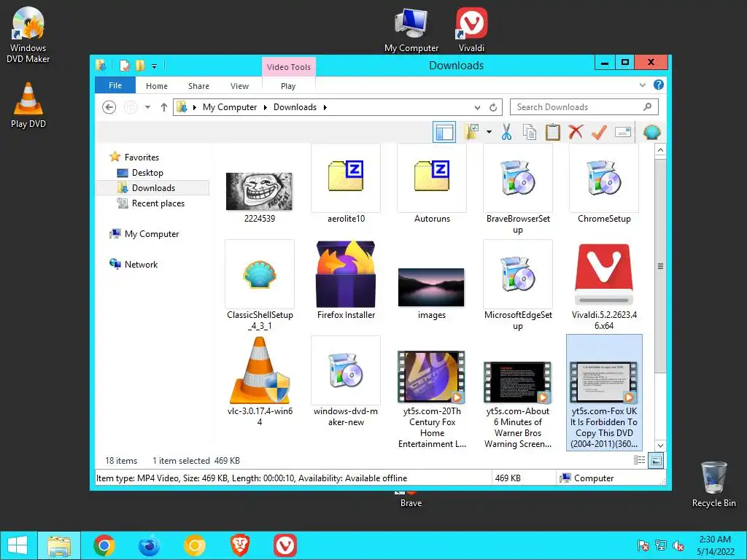Toggle the navigation pane button in toolbar
The image size is (747, 560).
[444, 132]
